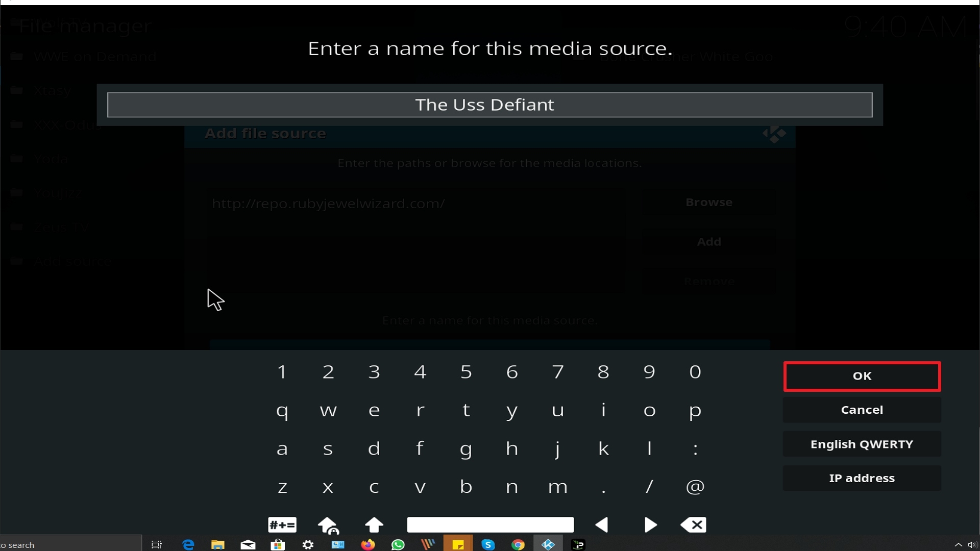Move text cursor right
Image resolution: width=980 pixels, height=551 pixels.
(x=650, y=524)
